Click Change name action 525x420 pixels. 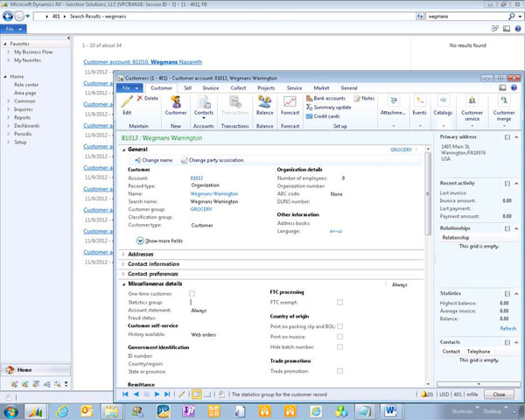(153, 160)
